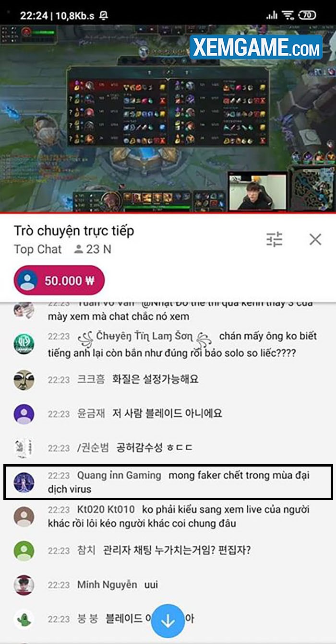Tap the battery indicator in status bar
Viewport: 336px width, 644px height.
click(x=308, y=15)
